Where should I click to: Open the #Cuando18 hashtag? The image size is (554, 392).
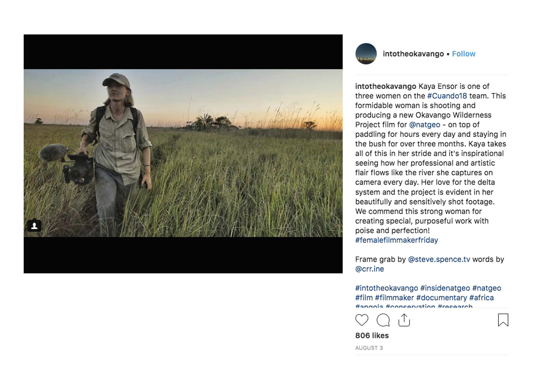[x=447, y=96]
